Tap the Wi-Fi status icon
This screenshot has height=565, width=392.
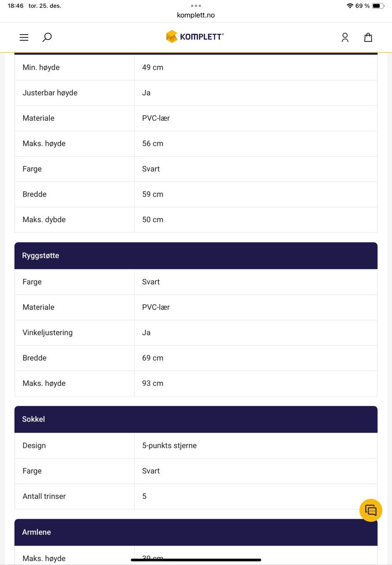click(x=350, y=6)
